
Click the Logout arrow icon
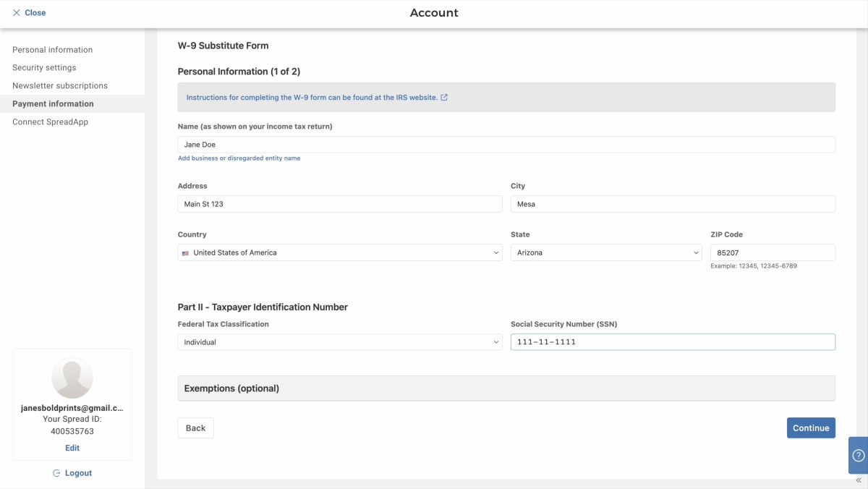pyautogui.click(x=56, y=473)
